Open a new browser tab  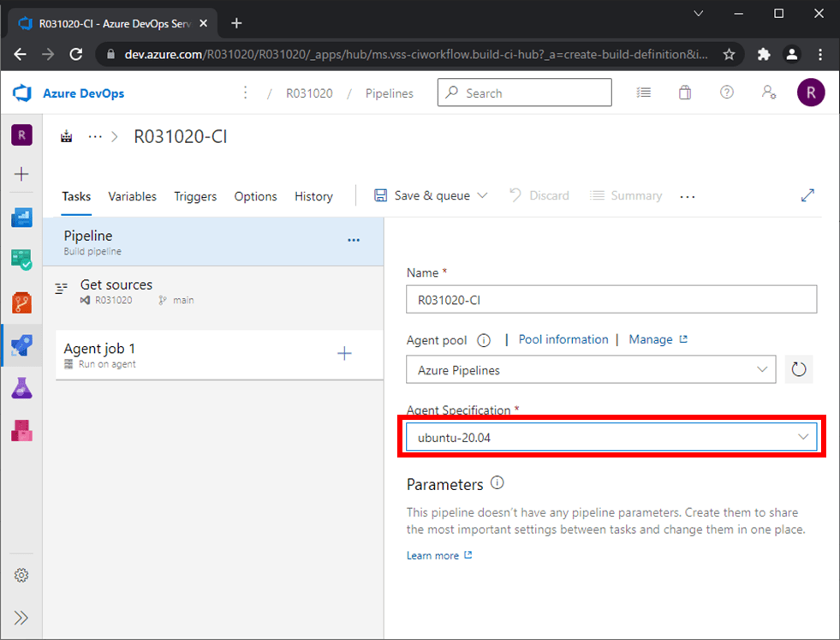click(236, 23)
